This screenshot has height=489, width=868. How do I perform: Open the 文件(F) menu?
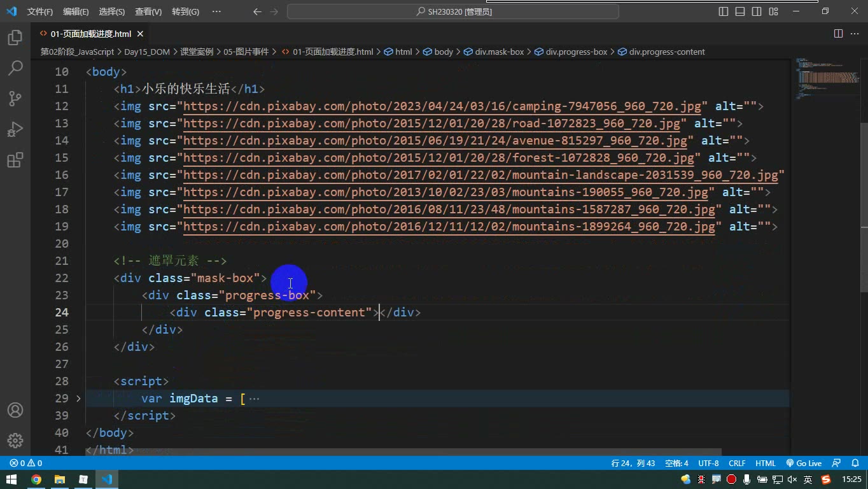[x=40, y=11]
